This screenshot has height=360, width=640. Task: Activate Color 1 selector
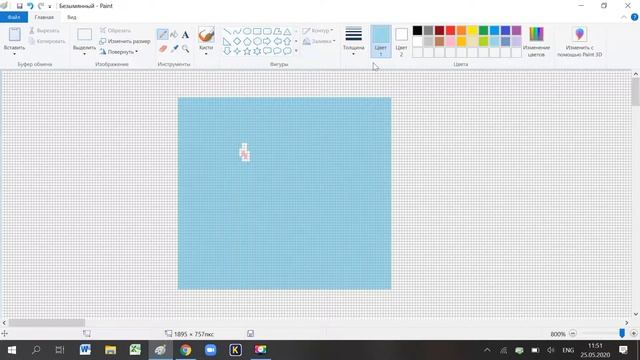click(381, 41)
